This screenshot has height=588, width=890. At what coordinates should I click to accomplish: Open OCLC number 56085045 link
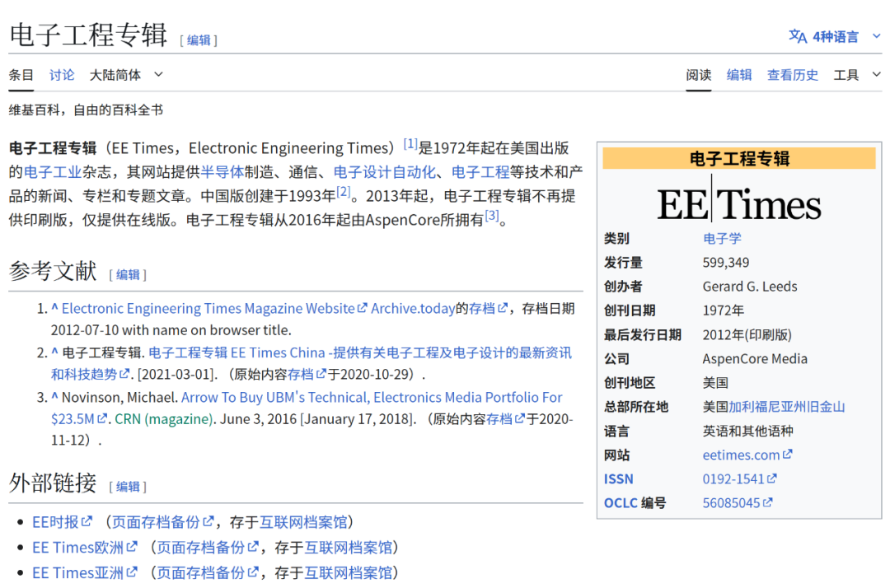point(737,503)
